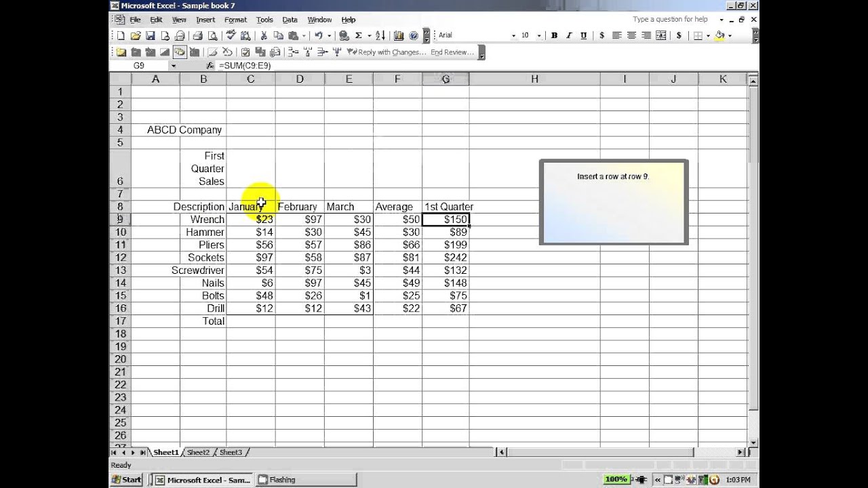Save the workbook with the floppy disk icon
The width and height of the screenshot is (868, 488).
[x=150, y=36]
